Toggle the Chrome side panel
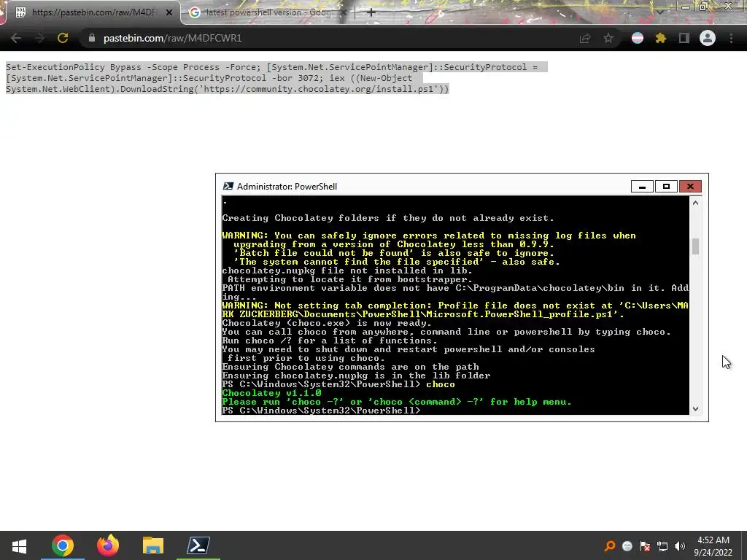747x560 pixels. [x=684, y=38]
